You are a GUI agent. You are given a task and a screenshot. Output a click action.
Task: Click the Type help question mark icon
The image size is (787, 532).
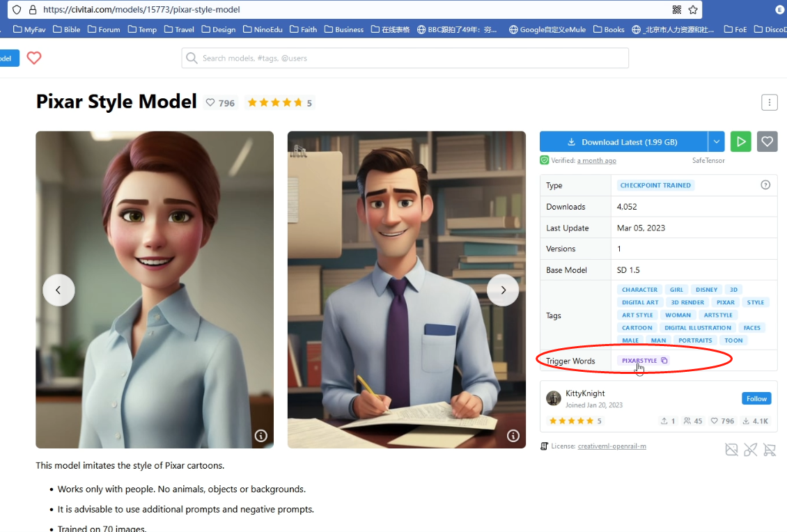765,185
